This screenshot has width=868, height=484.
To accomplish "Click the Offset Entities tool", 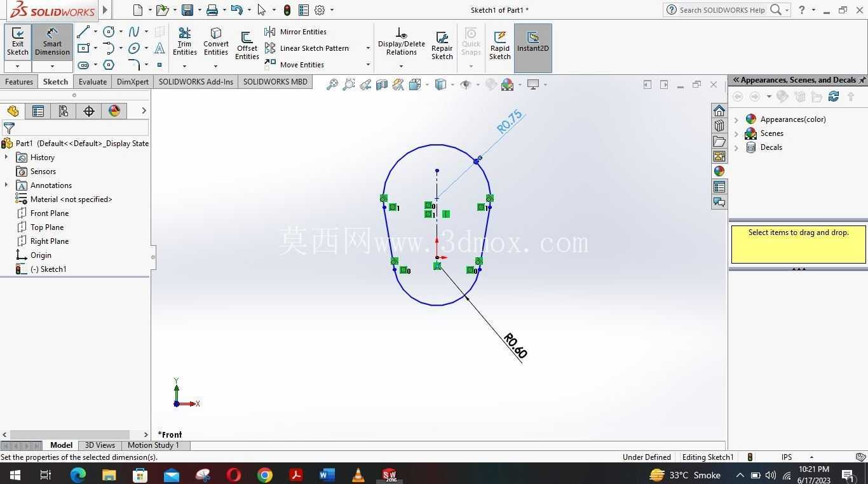I will click(x=247, y=46).
